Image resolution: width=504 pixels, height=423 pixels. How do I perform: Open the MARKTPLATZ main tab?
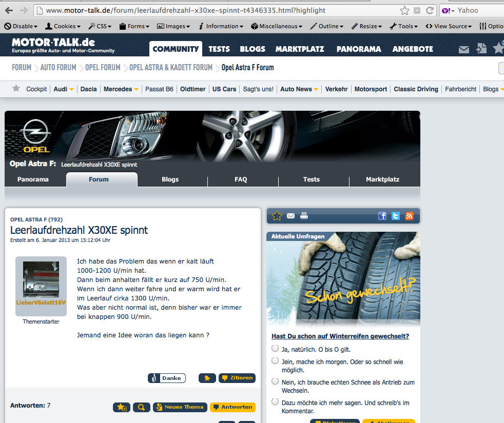(x=300, y=49)
